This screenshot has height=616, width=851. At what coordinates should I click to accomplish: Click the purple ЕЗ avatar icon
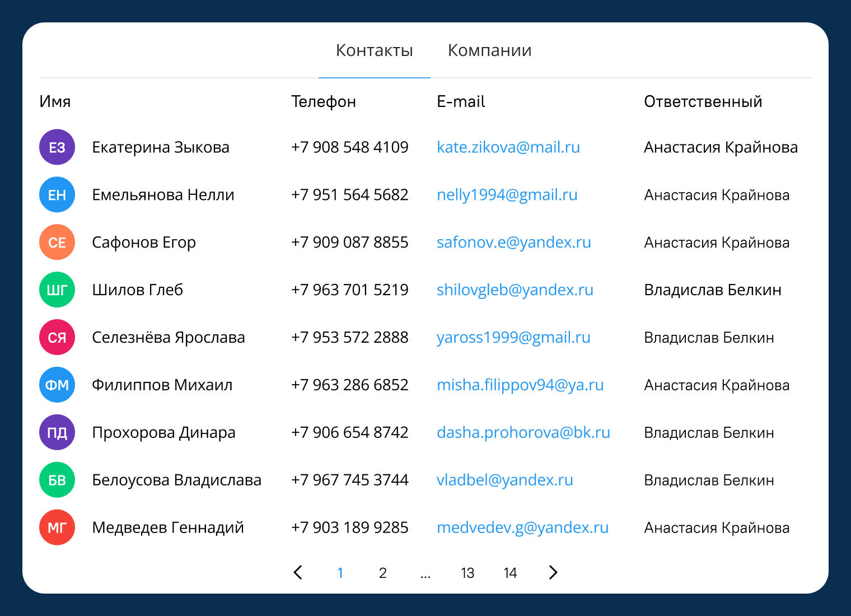coord(57,147)
